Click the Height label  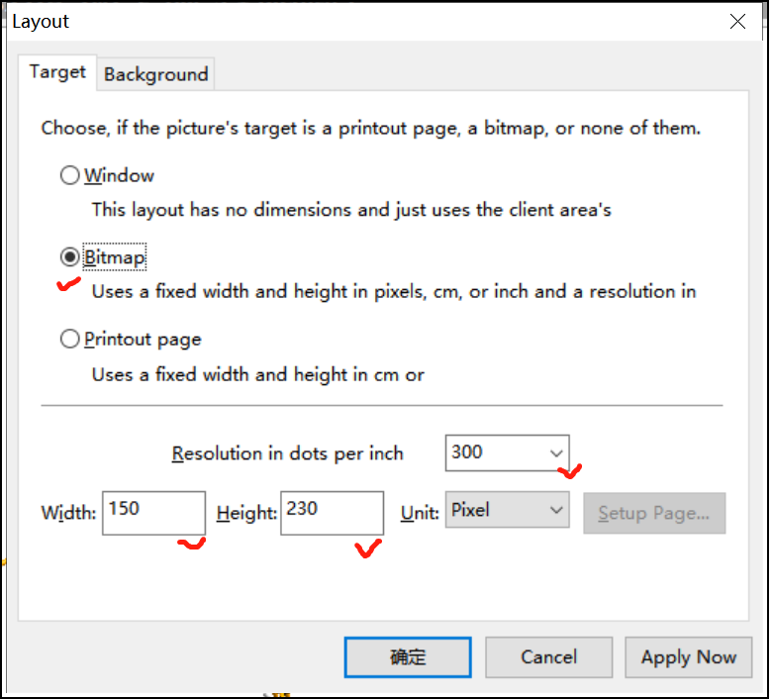click(246, 513)
